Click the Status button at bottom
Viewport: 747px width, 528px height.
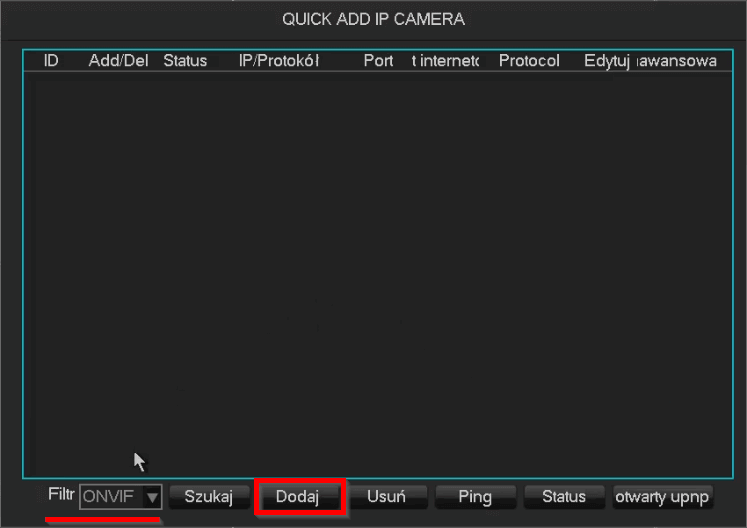click(564, 497)
